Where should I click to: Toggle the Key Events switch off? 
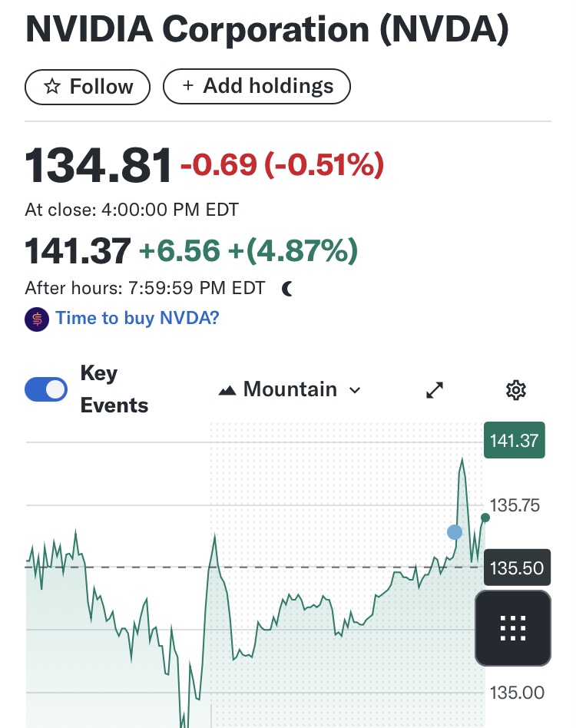pyautogui.click(x=47, y=389)
